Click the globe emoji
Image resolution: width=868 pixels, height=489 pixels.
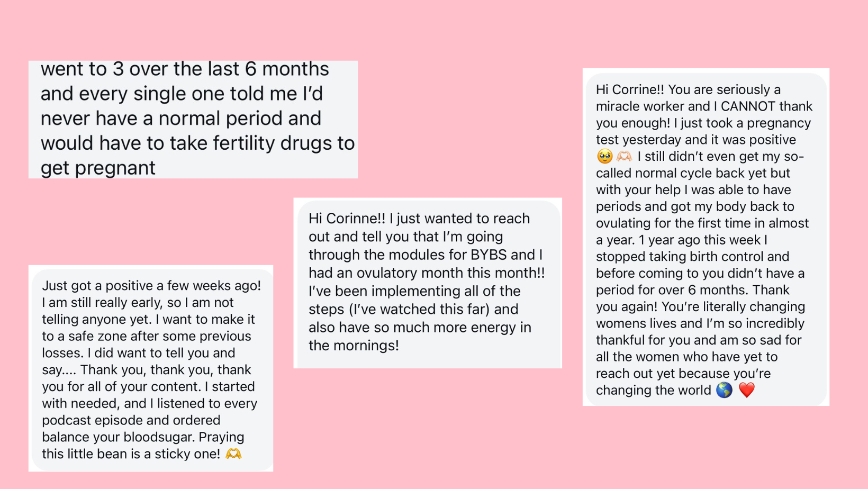tap(724, 390)
